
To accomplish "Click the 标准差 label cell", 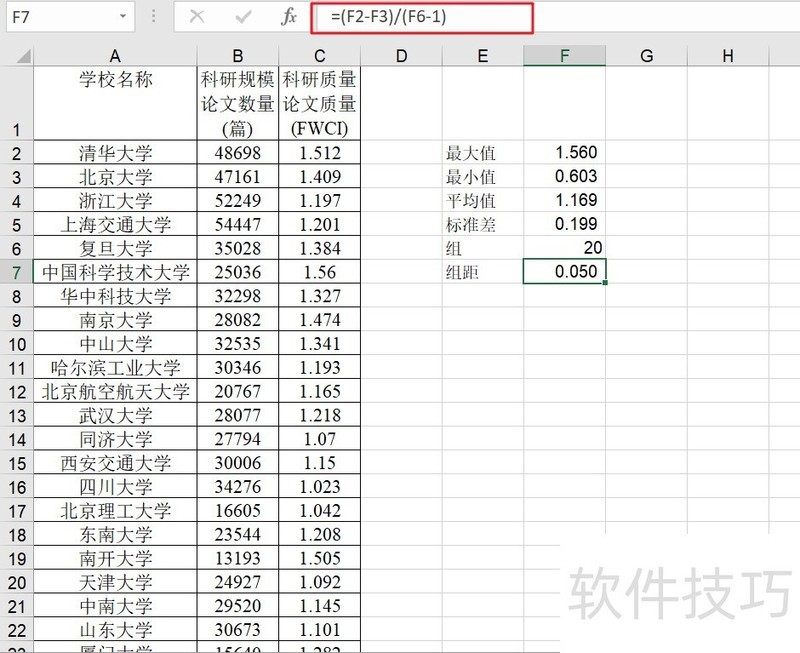I will (x=482, y=225).
